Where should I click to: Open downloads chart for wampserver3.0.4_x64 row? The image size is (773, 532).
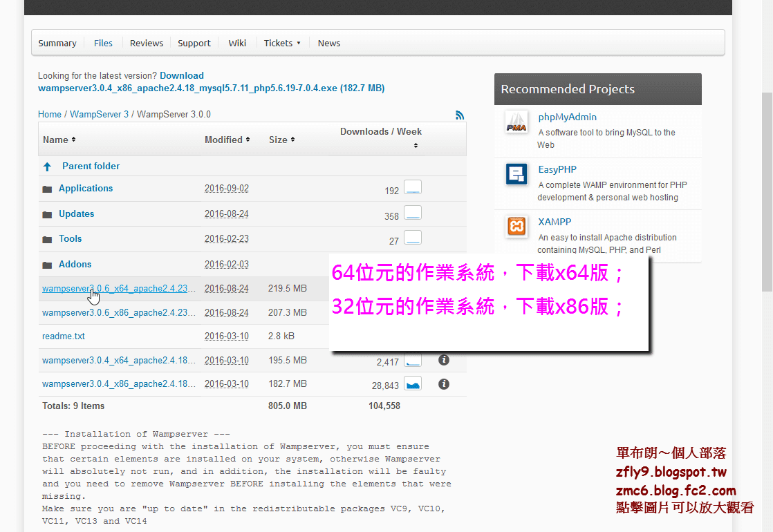(x=413, y=360)
